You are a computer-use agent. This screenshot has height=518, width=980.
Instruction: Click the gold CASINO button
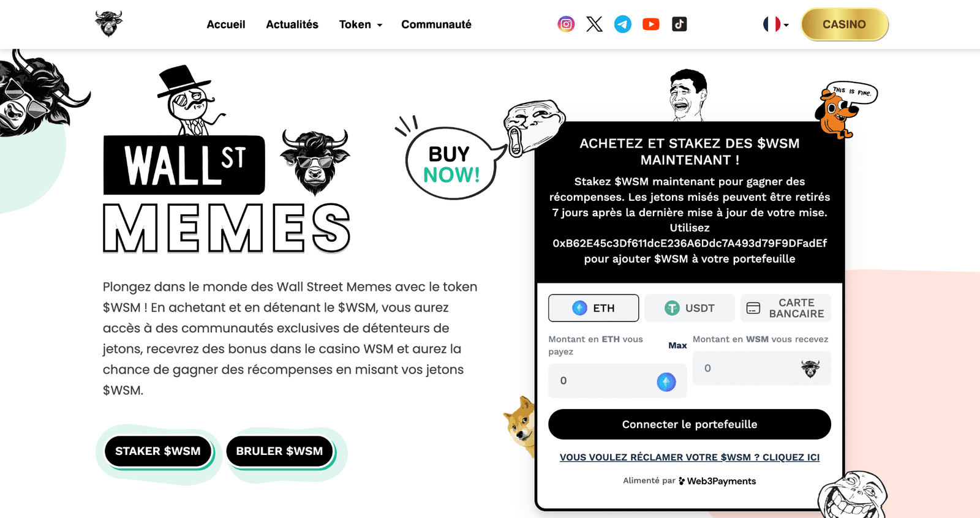click(x=844, y=24)
